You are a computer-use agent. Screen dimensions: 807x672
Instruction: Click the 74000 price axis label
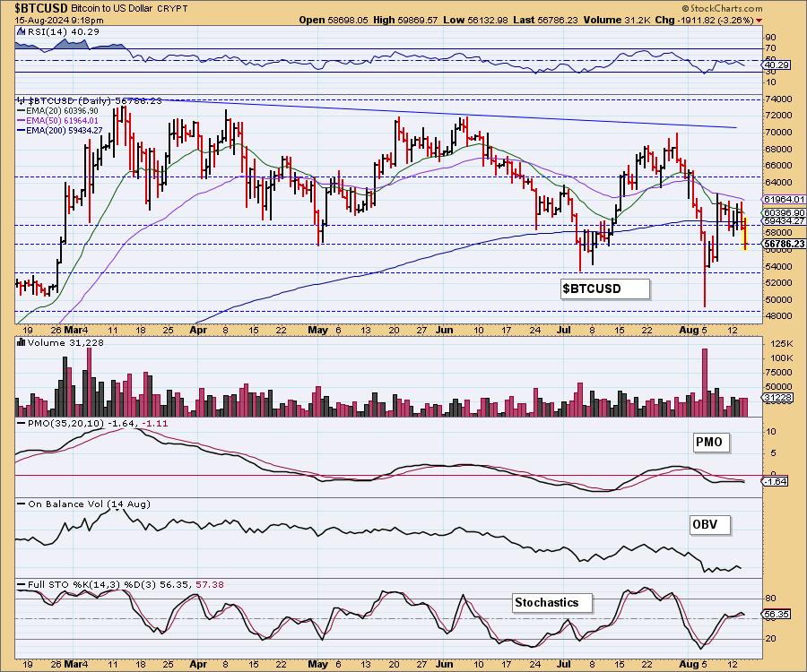click(x=778, y=99)
